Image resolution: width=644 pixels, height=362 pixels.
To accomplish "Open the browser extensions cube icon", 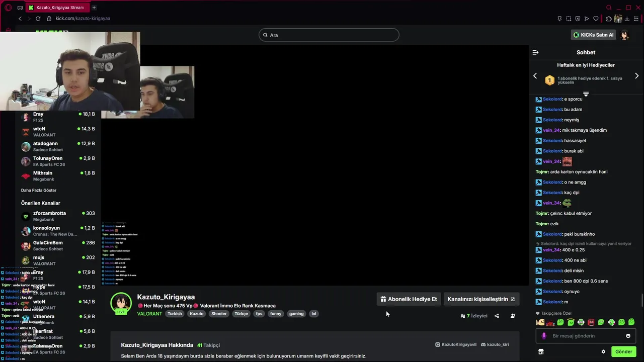I will (609, 19).
